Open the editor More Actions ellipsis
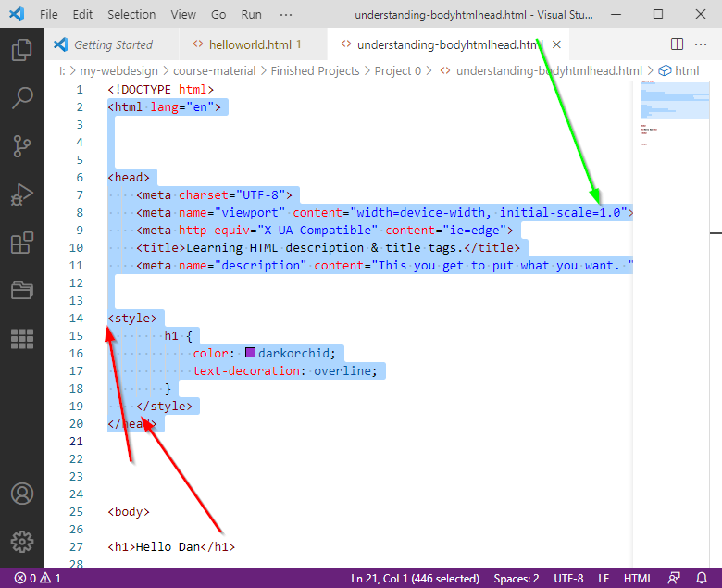Viewport: 722px width, 588px height. pyautogui.click(x=701, y=44)
